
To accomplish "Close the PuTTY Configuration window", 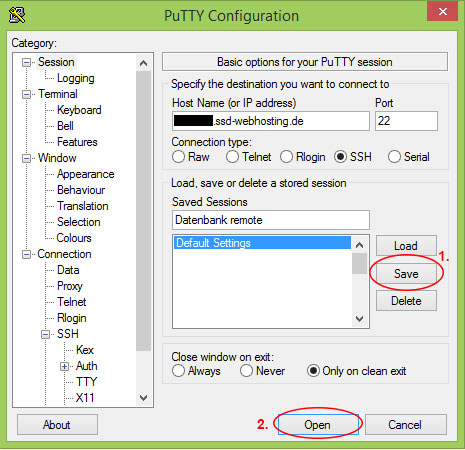I will (x=442, y=12).
